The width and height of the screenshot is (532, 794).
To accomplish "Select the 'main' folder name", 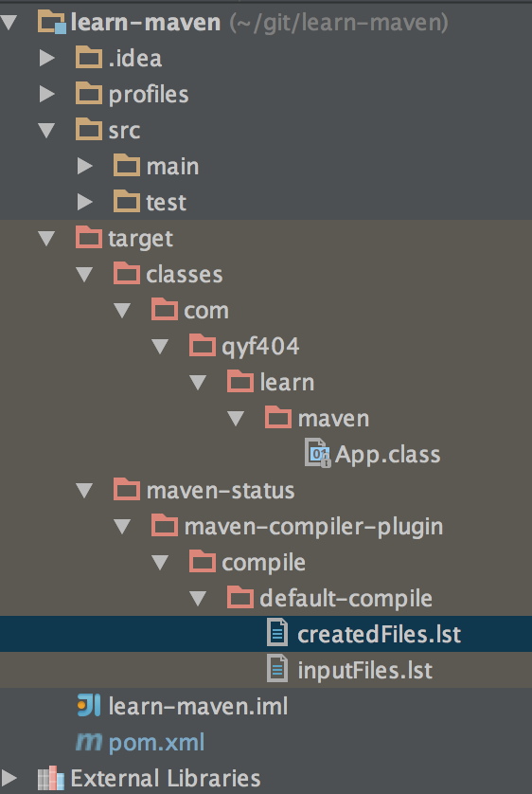I will click(x=172, y=167).
